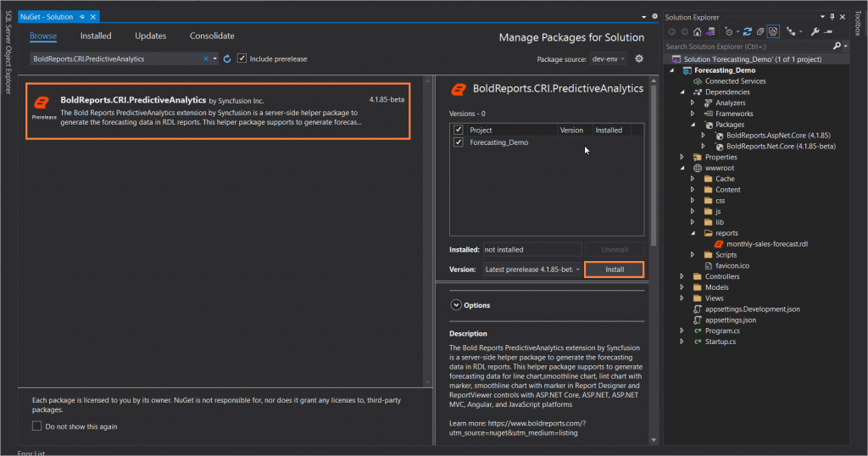The height and width of the screenshot is (456, 868).
Task: Uncheck the Forecasting_Demo project checkbox
Action: tap(459, 142)
